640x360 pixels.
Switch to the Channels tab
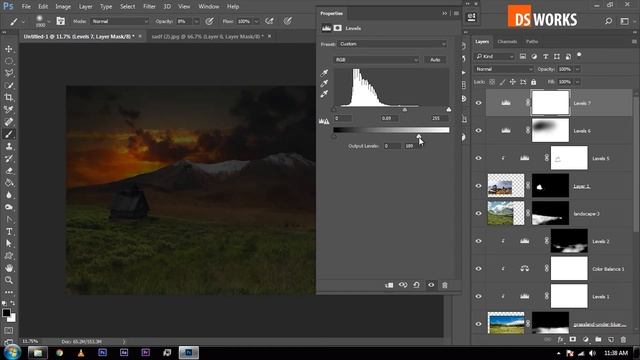pos(507,42)
